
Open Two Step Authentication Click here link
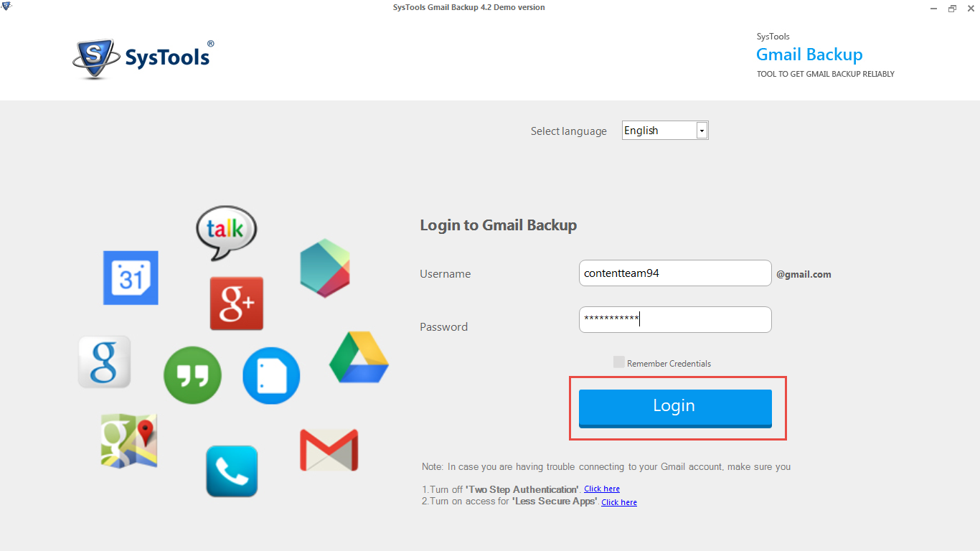coord(602,489)
